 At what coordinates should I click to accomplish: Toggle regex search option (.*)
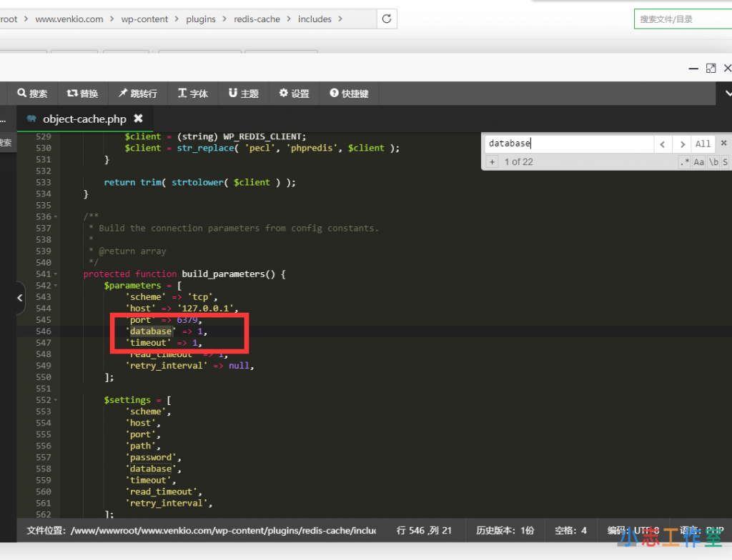point(685,162)
